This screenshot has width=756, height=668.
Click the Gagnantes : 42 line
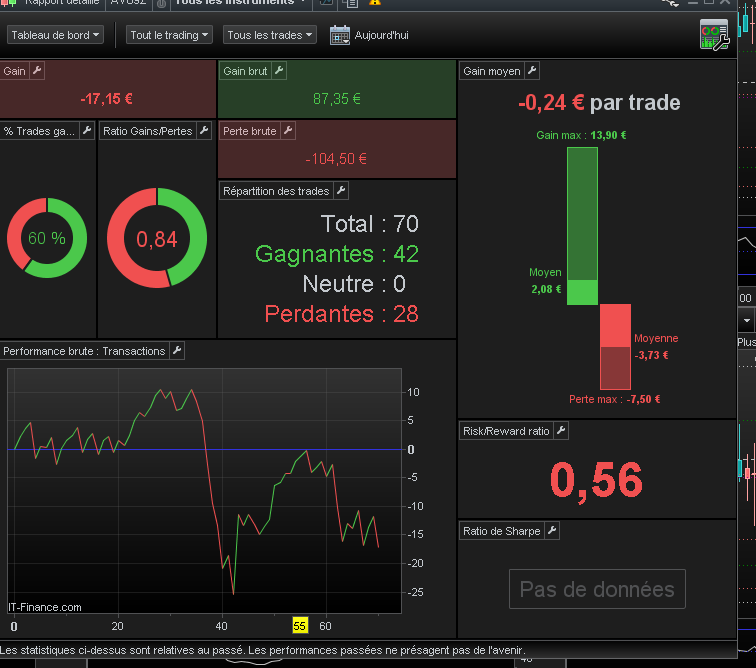pyautogui.click(x=337, y=254)
